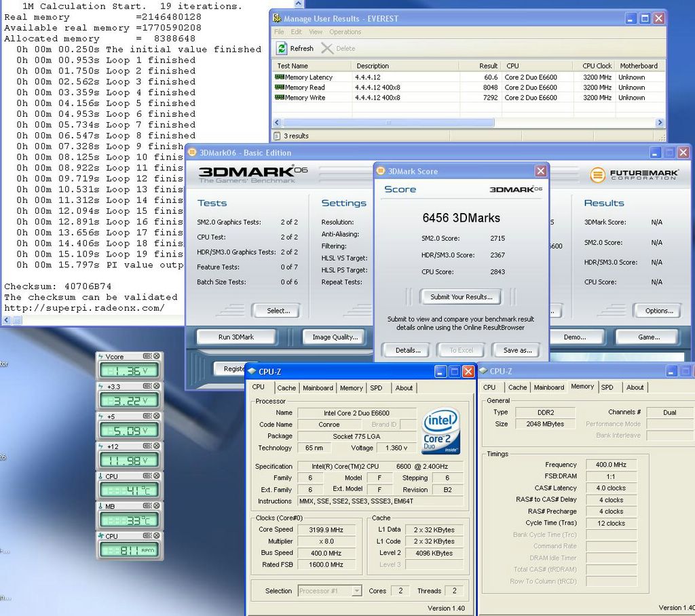
Task: Click the lightning bolt icon on Vcore gadget
Action: pos(100,357)
